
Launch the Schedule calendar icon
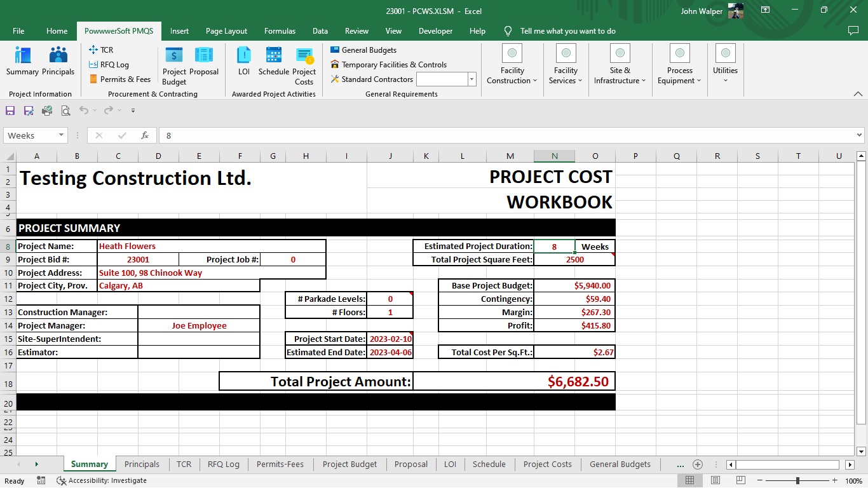coord(274,62)
